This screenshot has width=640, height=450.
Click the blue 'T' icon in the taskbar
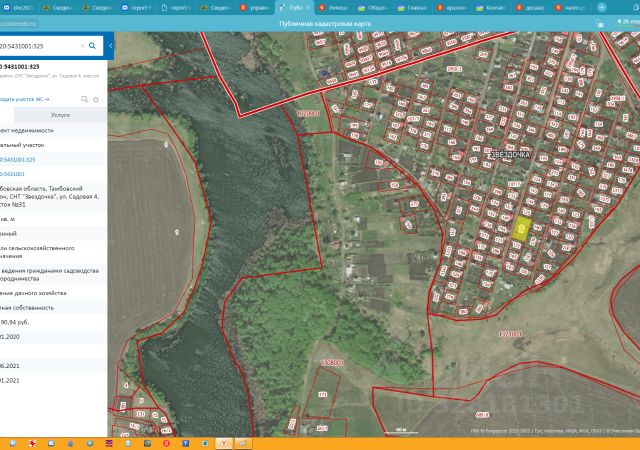pos(186,443)
